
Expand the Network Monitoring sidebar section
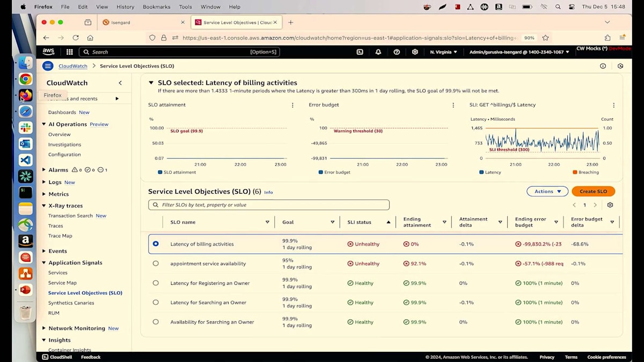[x=44, y=328]
